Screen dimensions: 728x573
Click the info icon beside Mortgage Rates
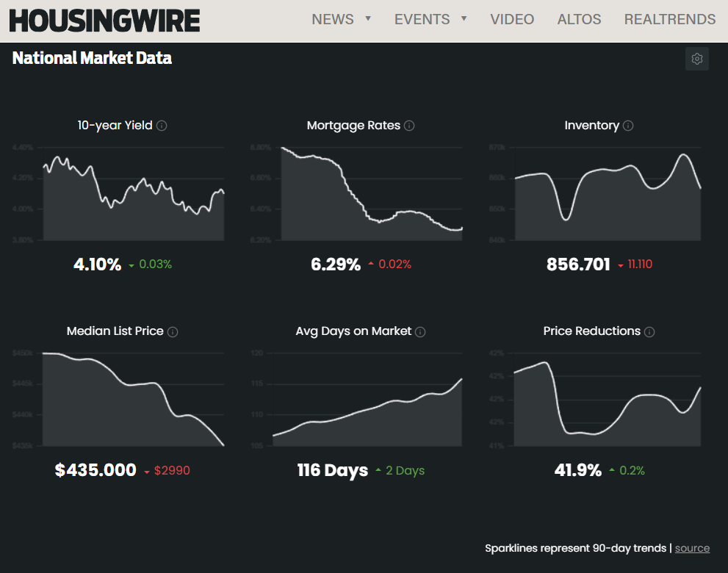pyautogui.click(x=409, y=126)
